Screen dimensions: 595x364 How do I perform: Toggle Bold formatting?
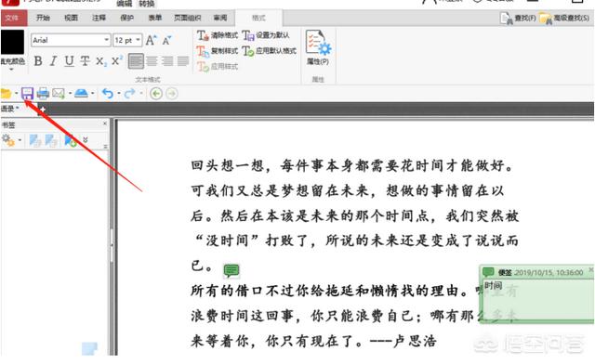coord(38,61)
